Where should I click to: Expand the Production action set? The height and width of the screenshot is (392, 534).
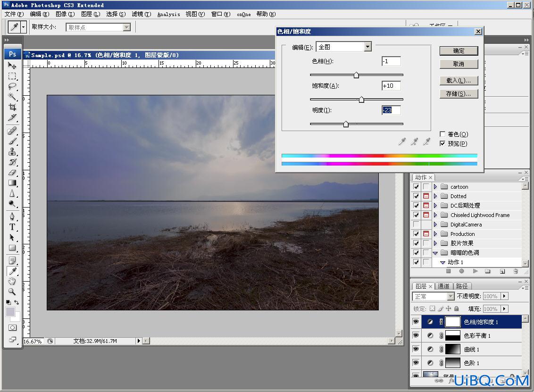pyautogui.click(x=435, y=234)
